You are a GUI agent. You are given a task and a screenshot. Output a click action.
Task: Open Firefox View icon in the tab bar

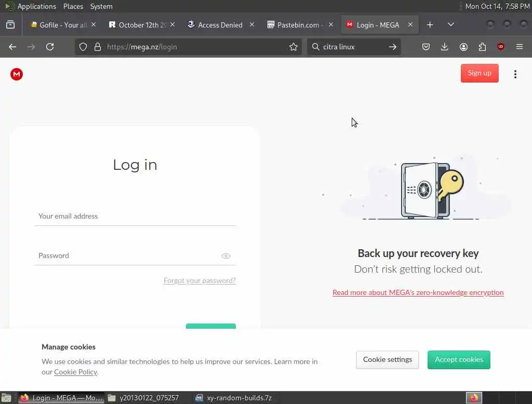[x=10, y=25]
